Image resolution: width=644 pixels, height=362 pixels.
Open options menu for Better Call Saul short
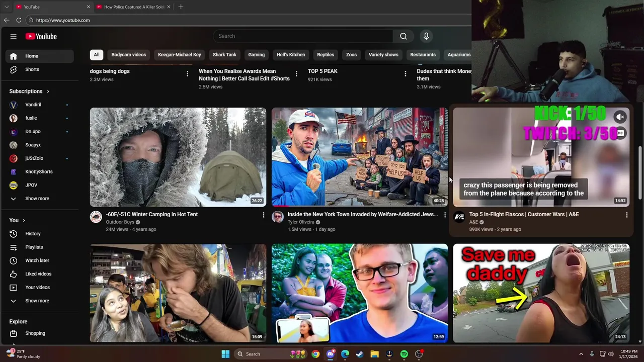coord(296,74)
